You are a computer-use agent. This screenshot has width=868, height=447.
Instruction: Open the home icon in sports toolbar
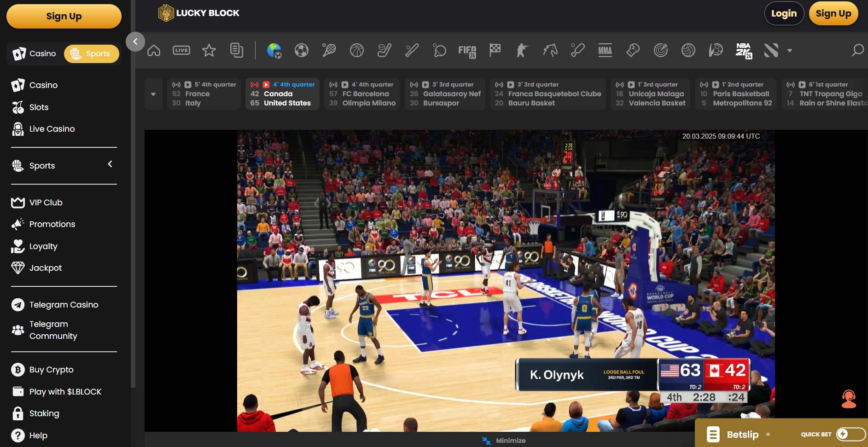(154, 50)
